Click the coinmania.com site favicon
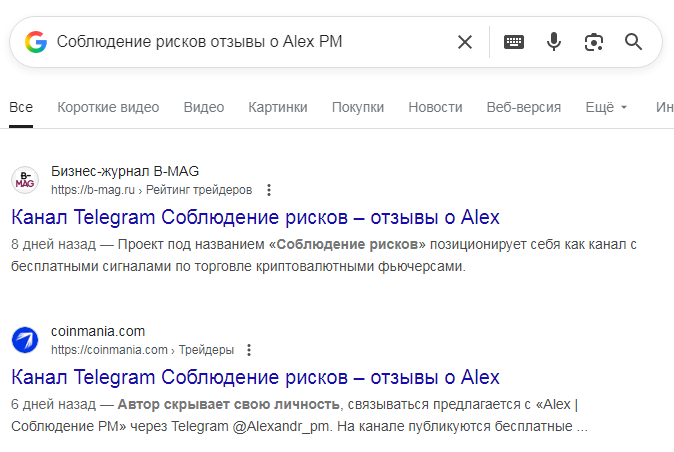The width and height of the screenshot is (674, 452). pos(25,340)
